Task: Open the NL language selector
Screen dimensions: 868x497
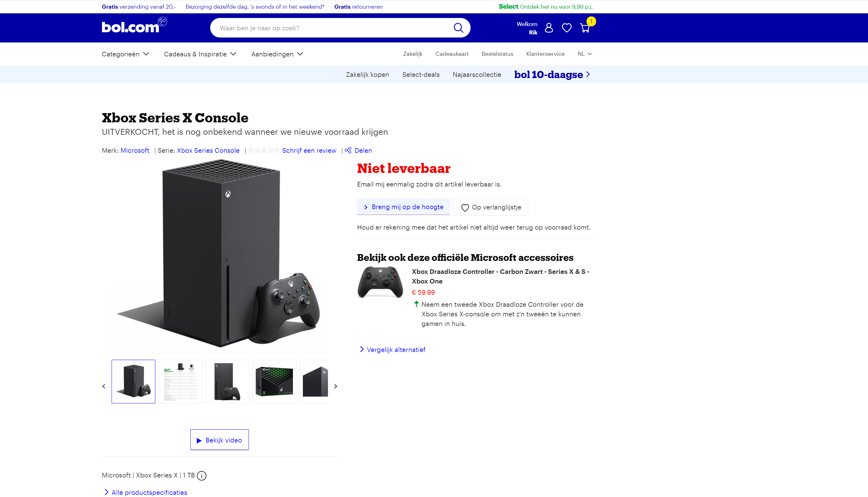Action: 585,54
